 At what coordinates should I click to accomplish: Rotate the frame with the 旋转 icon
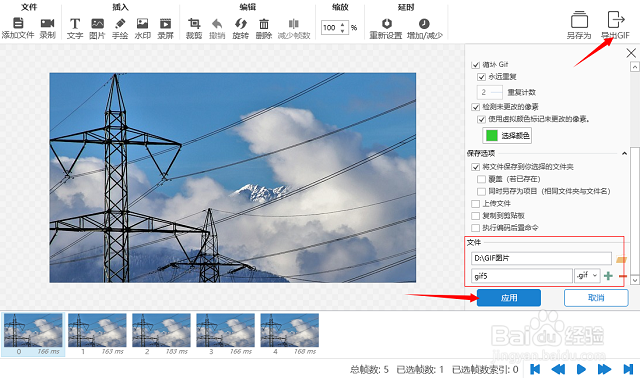pyautogui.click(x=240, y=23)
